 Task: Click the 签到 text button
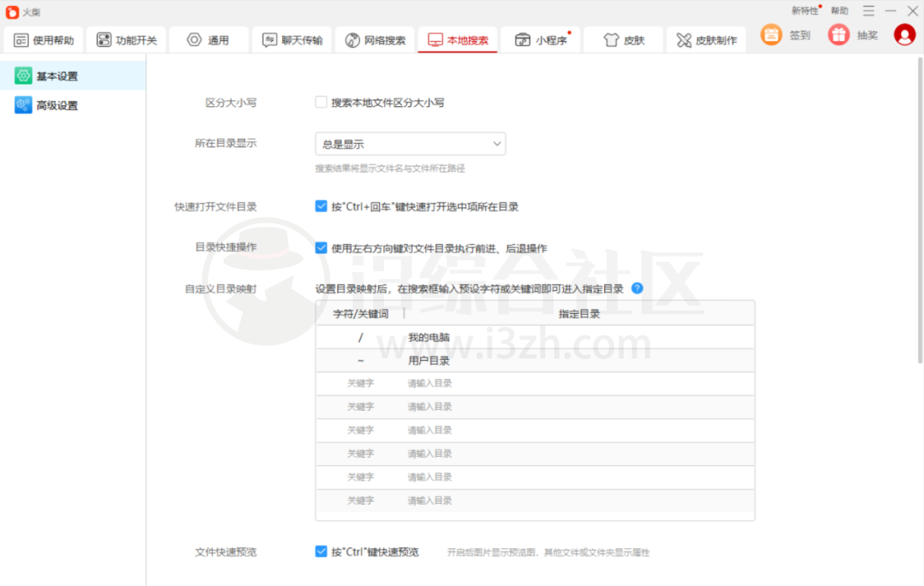point(800,35)
